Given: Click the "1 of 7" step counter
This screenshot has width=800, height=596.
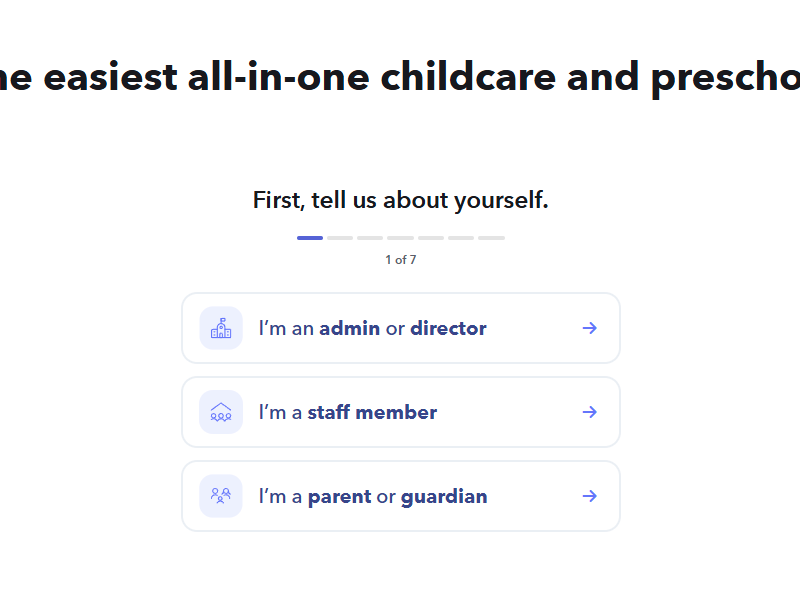Looking at the screenshot, I should (400, 260).
